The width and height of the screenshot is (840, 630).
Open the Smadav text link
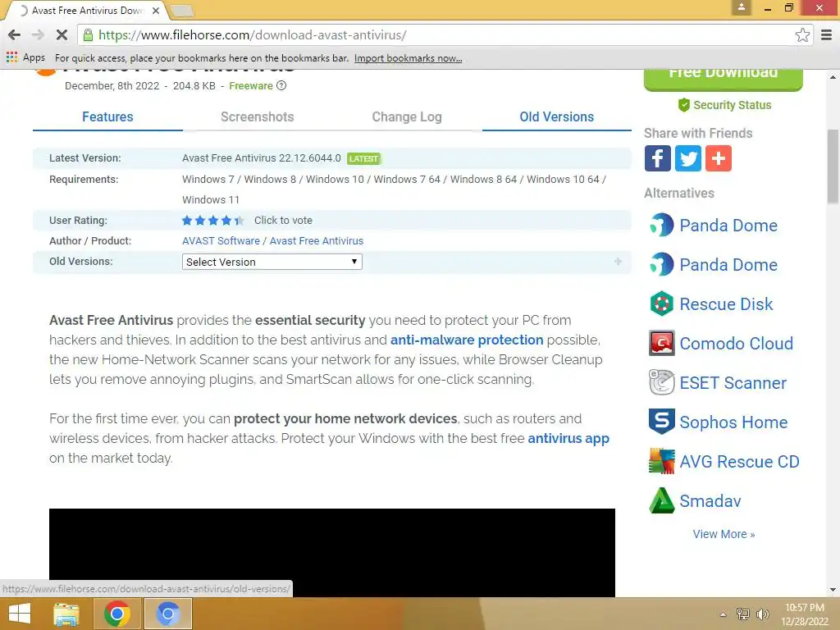click(710, 501)
